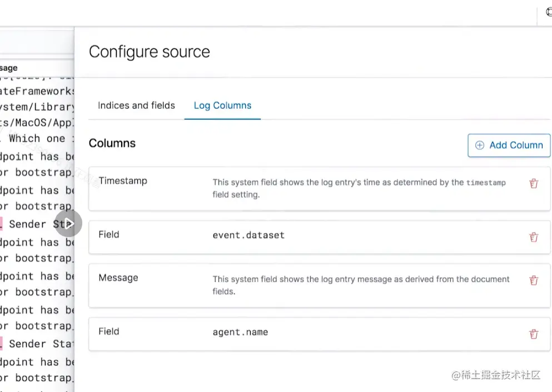Click the agent.name field value
The width and height of the screenshot is (552, 392).
pos(240,332)
